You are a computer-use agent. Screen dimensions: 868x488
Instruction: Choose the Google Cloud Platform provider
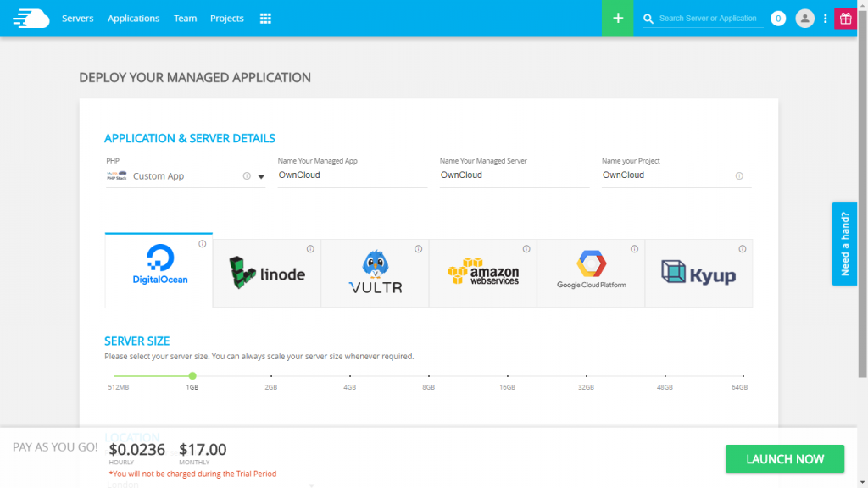pos(591,271)
